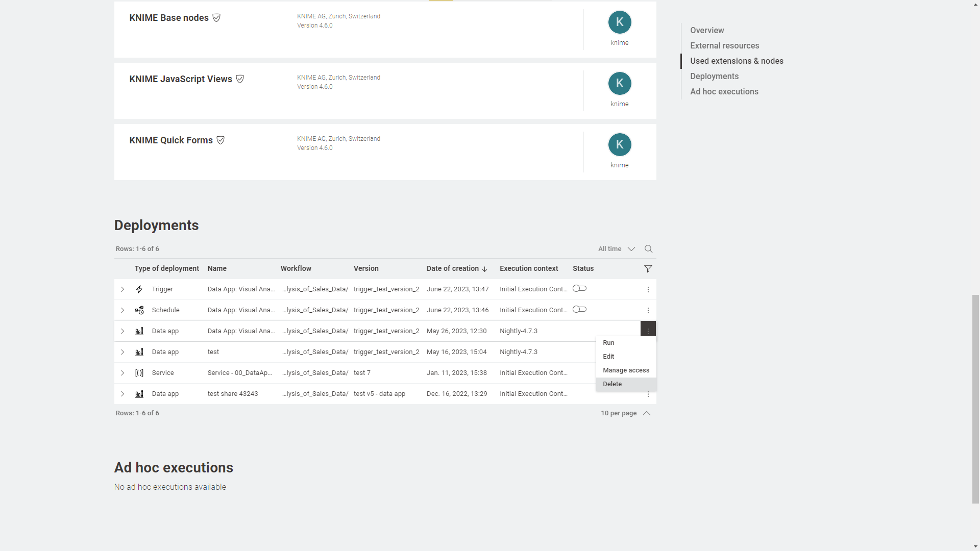The image size is (980, 551).
Task: Go to the Ad hoc executions section link
Action: click(x=724, y=92)
